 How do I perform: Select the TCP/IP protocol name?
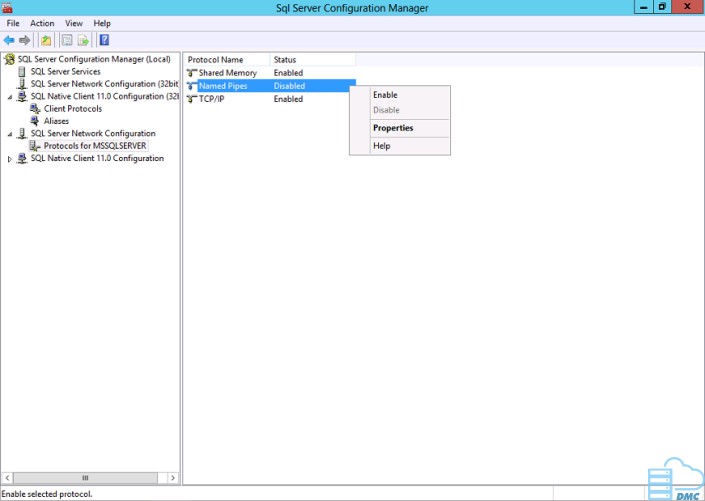(x=211, y=99)
